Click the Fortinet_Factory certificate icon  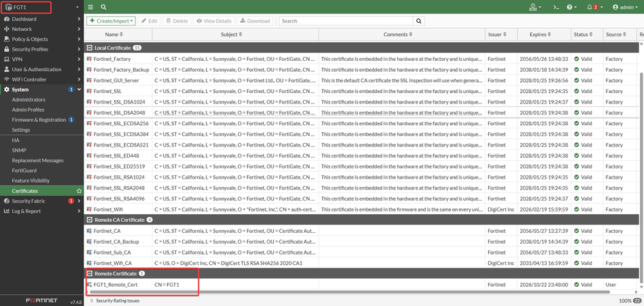[90, 59]
